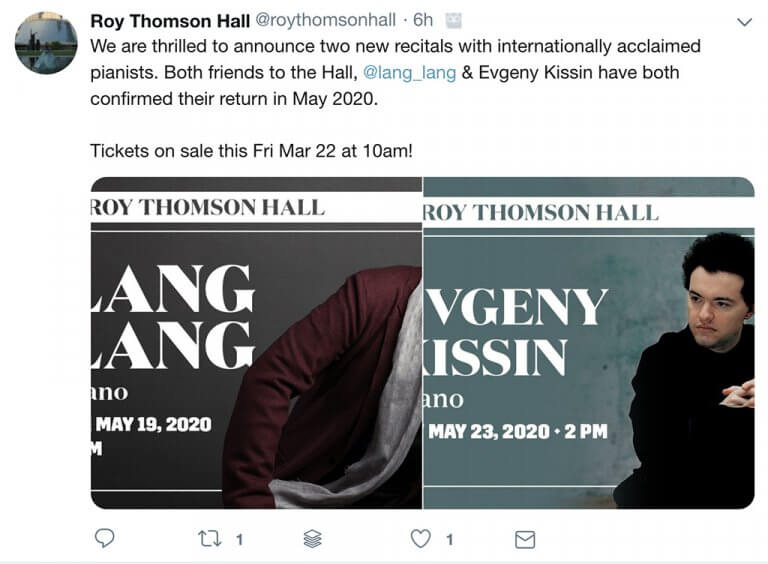Open Roy Thomson Hall profile avatar
The width and height of the screenshot is (768, 564).
(x=46, y=43)
